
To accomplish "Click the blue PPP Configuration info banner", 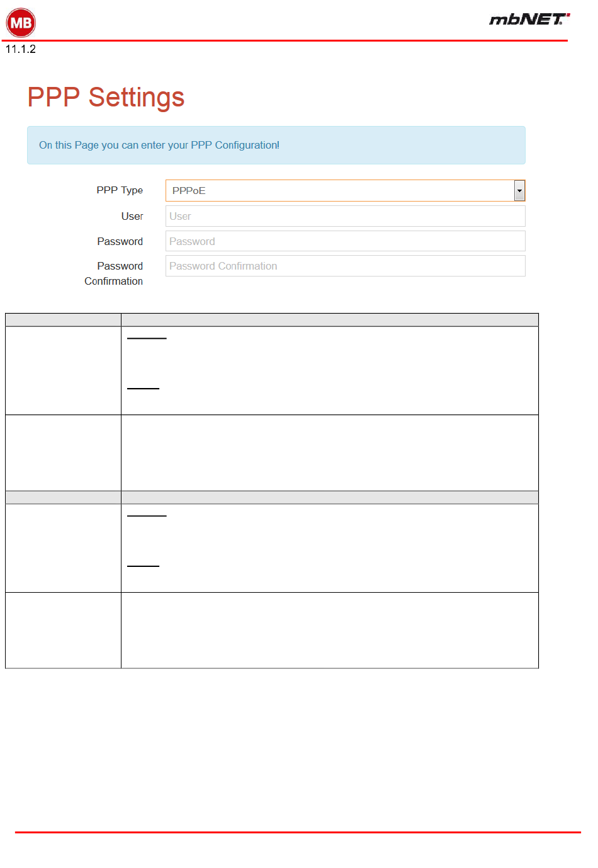I will (276, 145).
